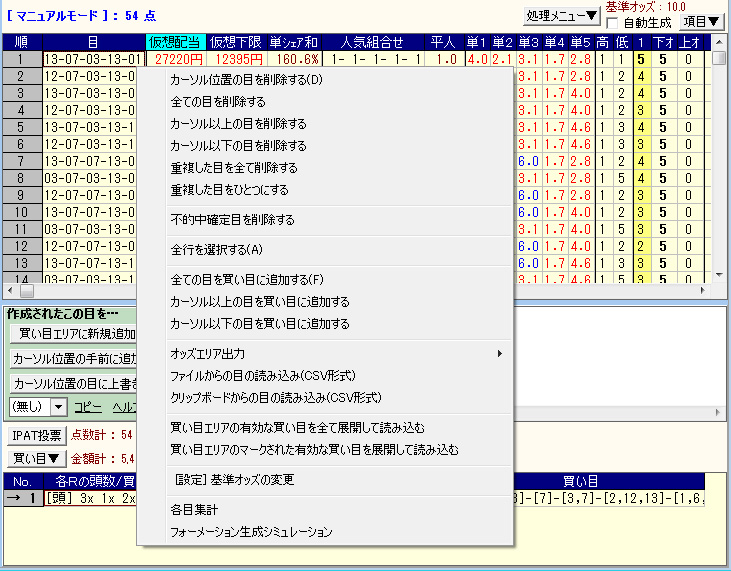731x571 pixels.
Task: Select row 1 header in the table
Action: (x=22, y=59)
